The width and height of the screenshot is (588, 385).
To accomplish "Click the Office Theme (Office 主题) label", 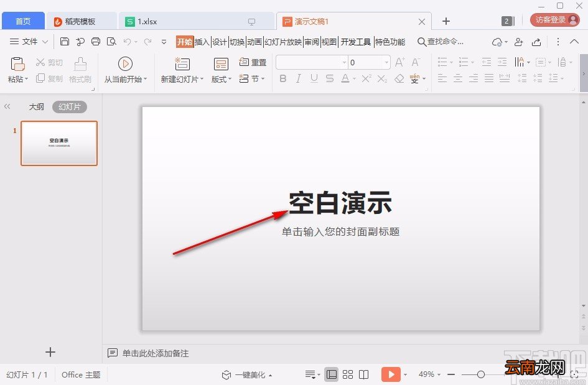I will (81, 374).
